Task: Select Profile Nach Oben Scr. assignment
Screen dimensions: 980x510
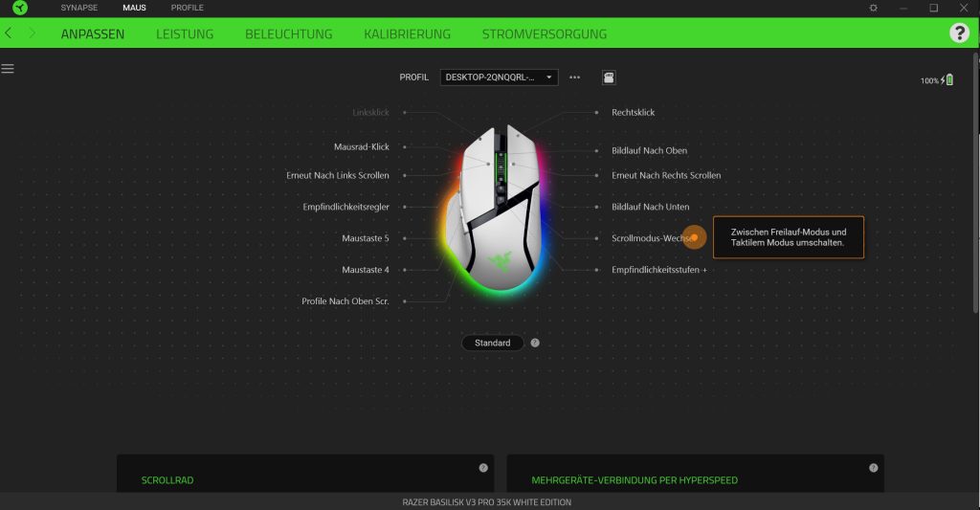Action: click(345, 301)
